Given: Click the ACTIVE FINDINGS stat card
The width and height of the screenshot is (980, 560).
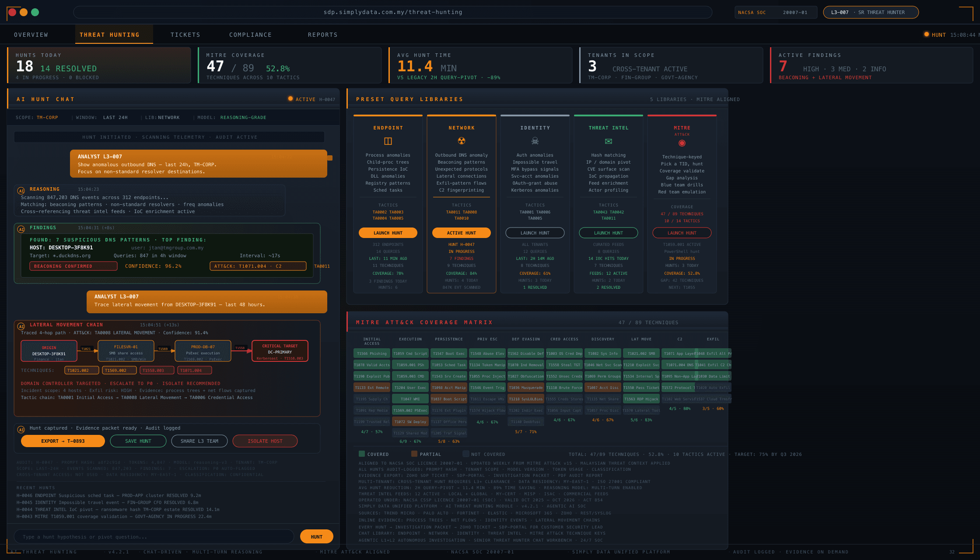Looking at the screenshot, I should point(871,65).
